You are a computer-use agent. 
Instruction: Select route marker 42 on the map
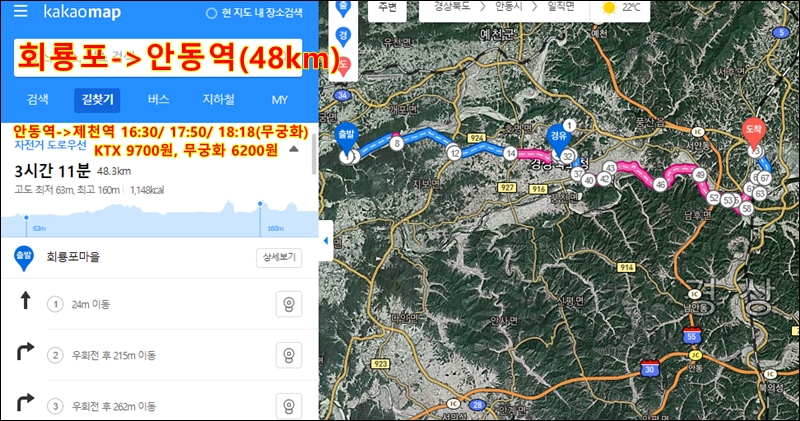[605, 179]
